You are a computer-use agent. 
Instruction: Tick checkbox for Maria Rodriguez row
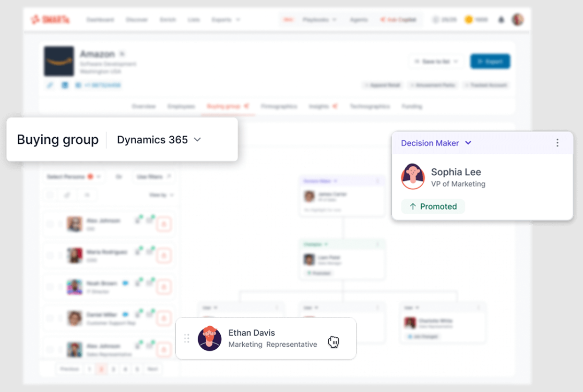point(50,255)
